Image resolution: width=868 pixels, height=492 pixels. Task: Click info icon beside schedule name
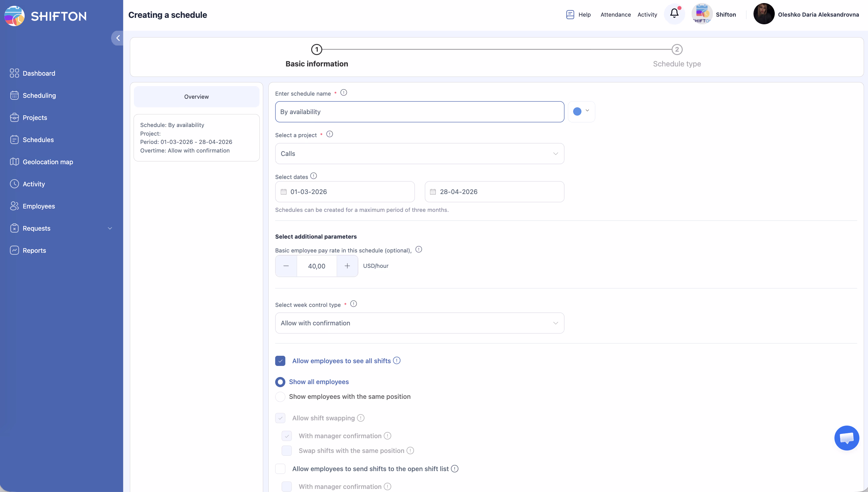344,93
